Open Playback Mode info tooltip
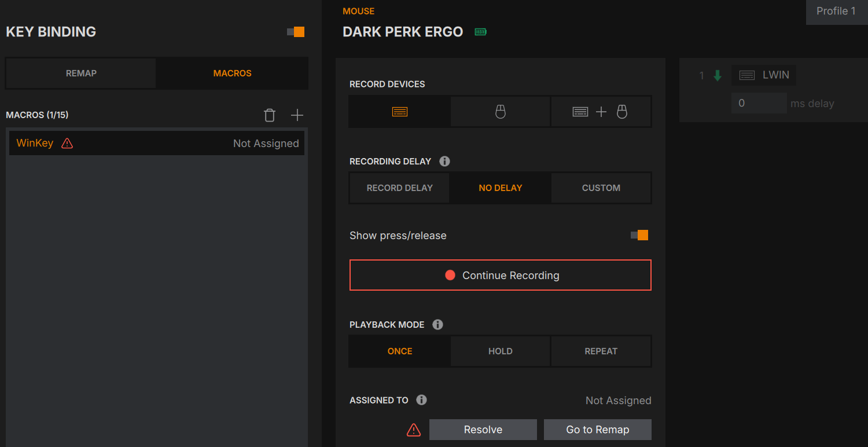868x447 pixels. pos(437,325)
